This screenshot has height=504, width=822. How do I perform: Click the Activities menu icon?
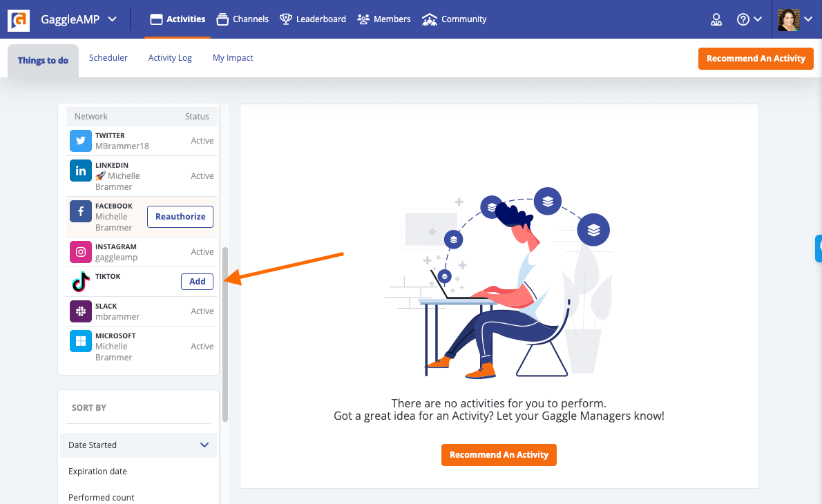point(156,20)
